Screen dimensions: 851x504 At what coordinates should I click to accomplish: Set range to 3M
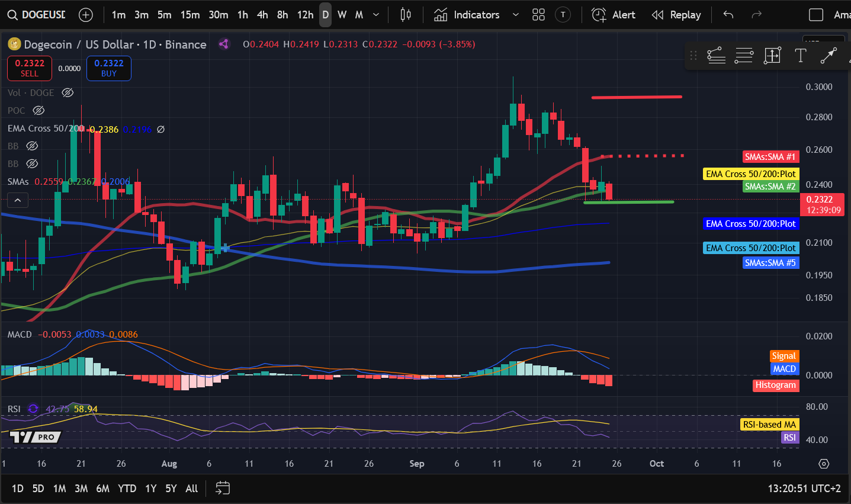point(81,489)
